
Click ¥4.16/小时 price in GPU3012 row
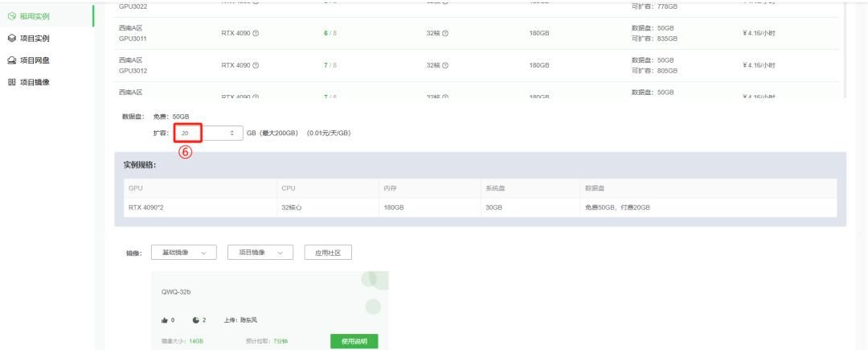pos(759,65)
